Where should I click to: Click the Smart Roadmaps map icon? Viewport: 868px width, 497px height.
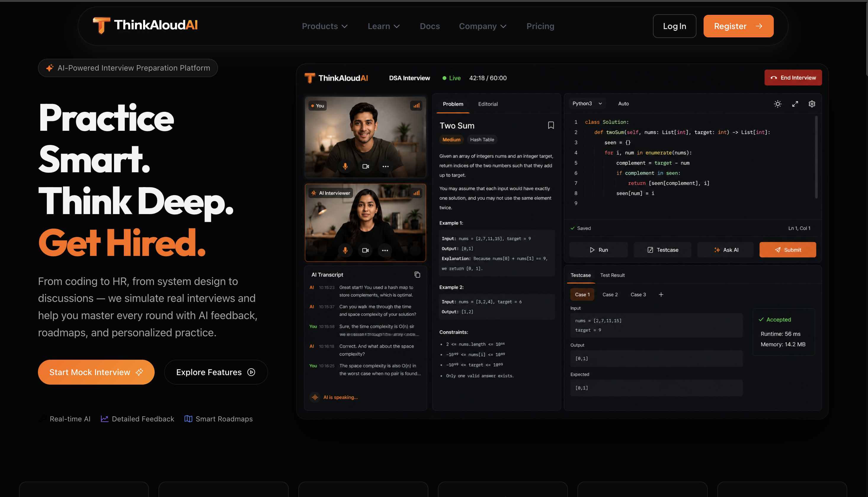coord(188,419)
